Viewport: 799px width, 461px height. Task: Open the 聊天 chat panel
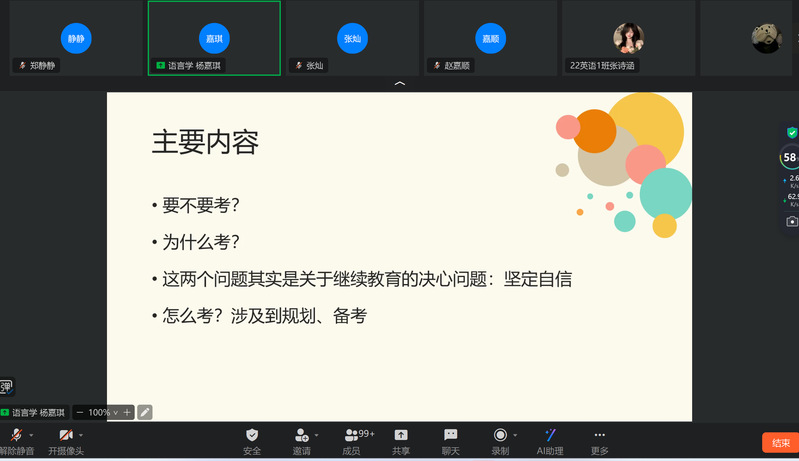click(x=451, y=436)
